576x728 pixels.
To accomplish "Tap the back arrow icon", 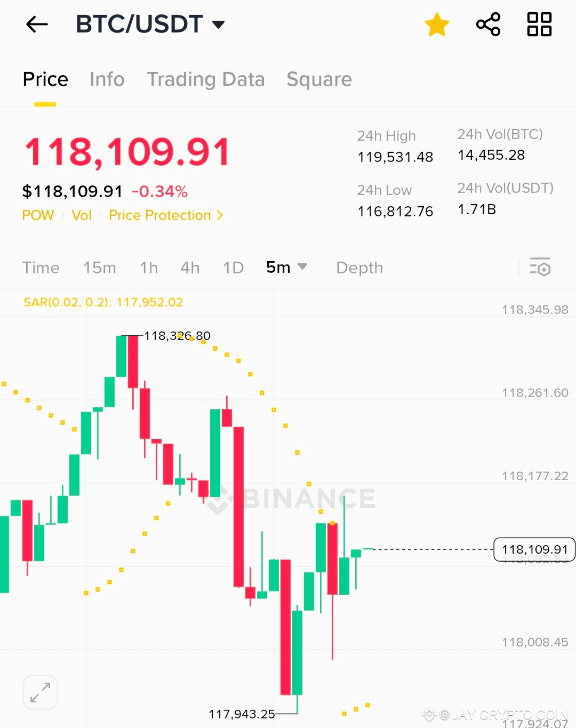I will pos(37,24).
